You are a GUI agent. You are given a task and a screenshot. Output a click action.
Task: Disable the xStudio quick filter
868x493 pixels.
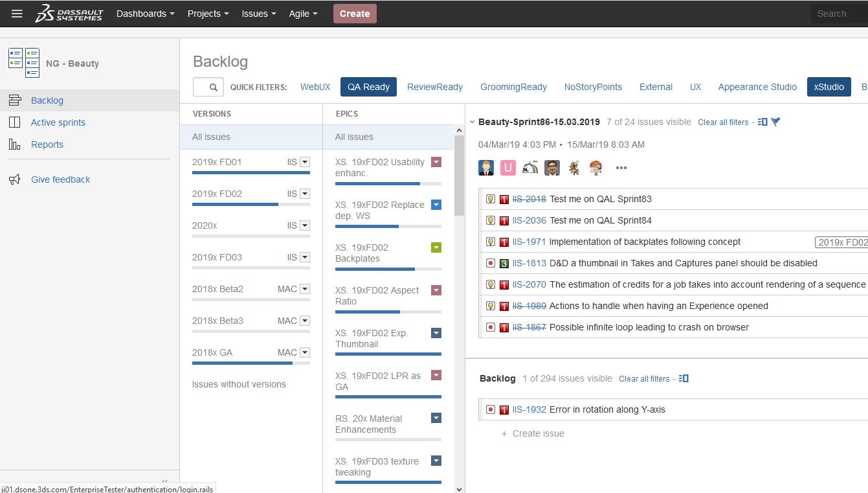point(829,86)
